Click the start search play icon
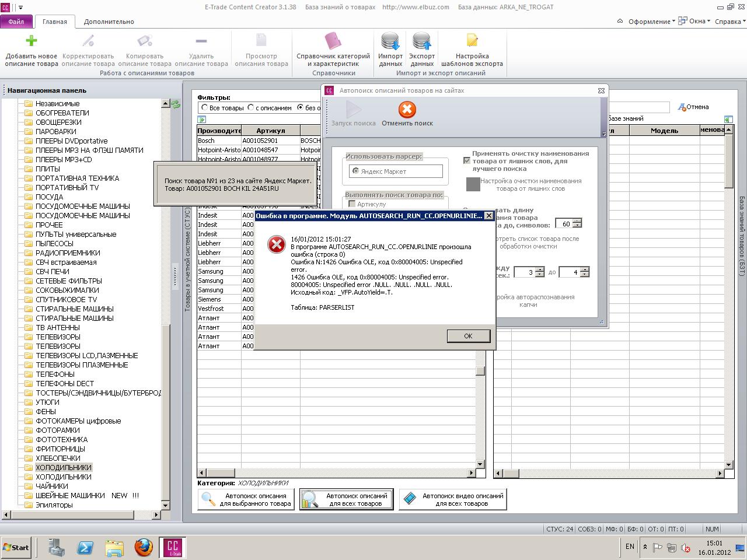Screen dimensions: 747x560 [353, 110]
